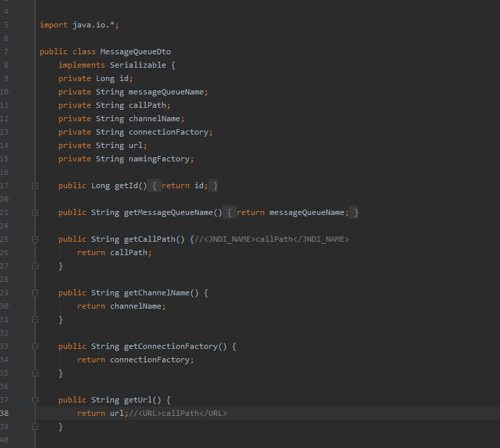Collapse fold at end of getChannelName()

point(36,319)
